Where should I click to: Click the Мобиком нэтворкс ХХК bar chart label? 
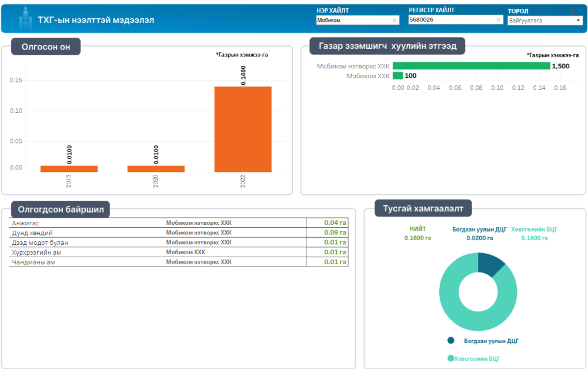click(x=353, y=67)
